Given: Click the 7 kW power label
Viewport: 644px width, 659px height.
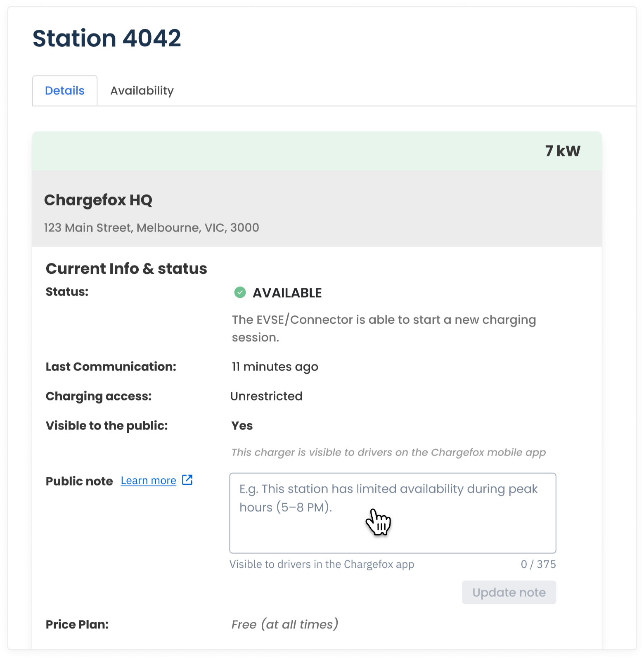Looking at the screenshot, I should pos(563,151).
